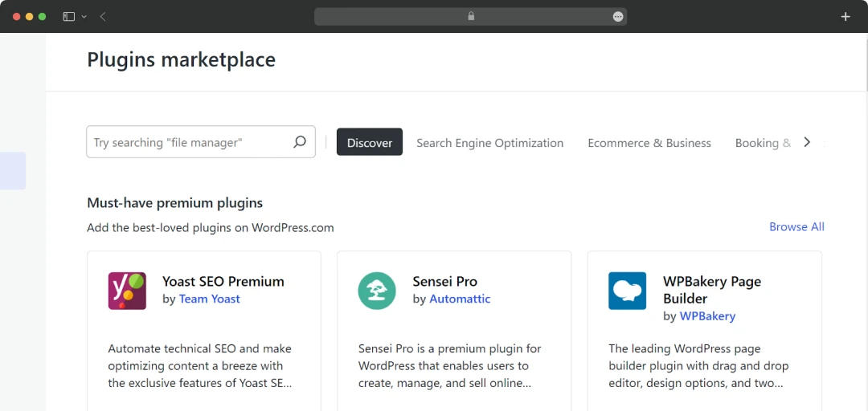Click the 'Add the best-loved plugins' subtitle
This screenshot has width=868, height=411.
211,227
